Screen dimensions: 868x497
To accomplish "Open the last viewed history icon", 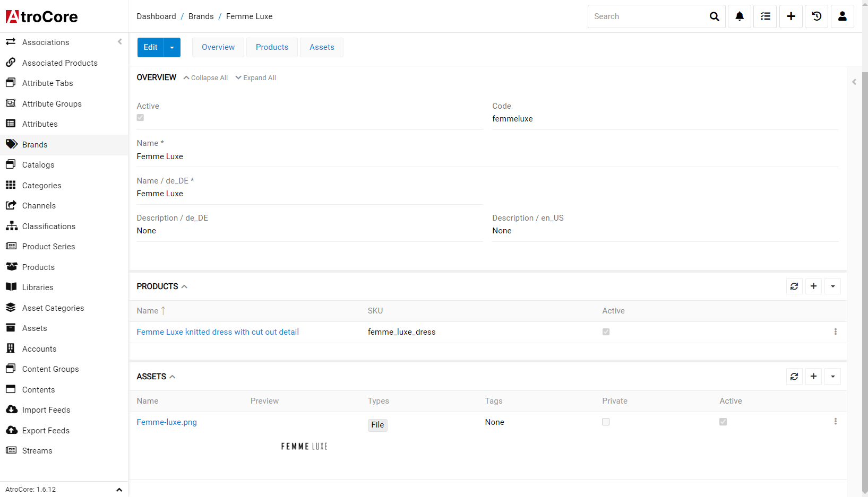I will tap(817, 16).
